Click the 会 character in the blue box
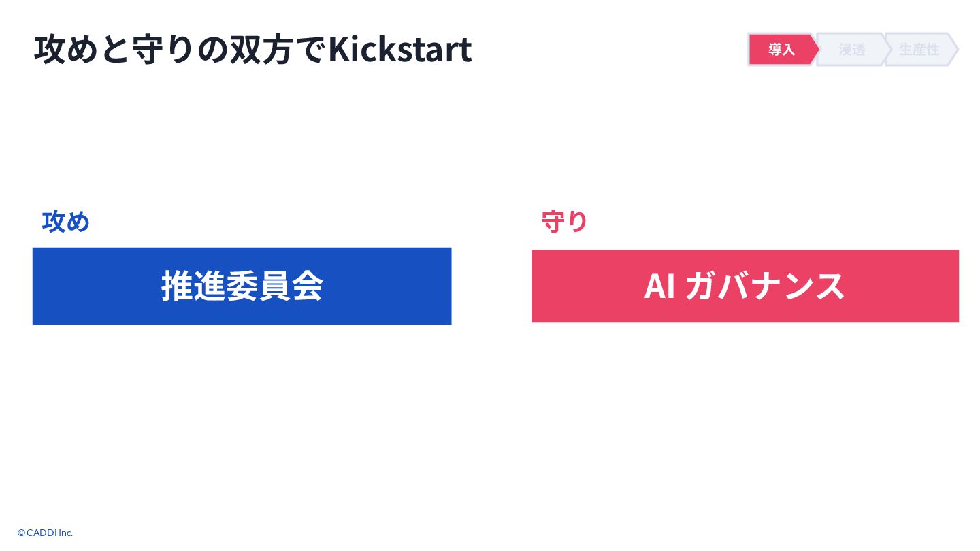Screen dimensions: 980x551 click(306, 286)
